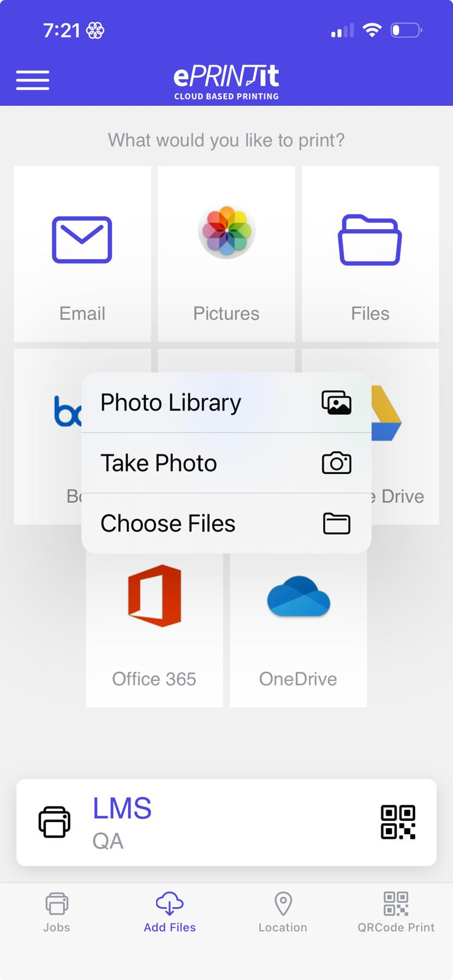453x980 pixels.
Task: Click the printer icon beside LMS
Action: tap(55, 822)
